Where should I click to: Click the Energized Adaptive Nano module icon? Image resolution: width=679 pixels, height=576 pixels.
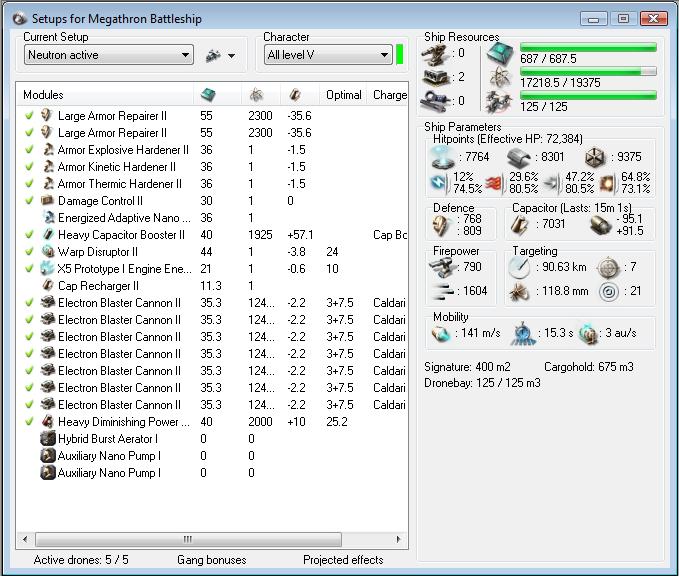48,217
